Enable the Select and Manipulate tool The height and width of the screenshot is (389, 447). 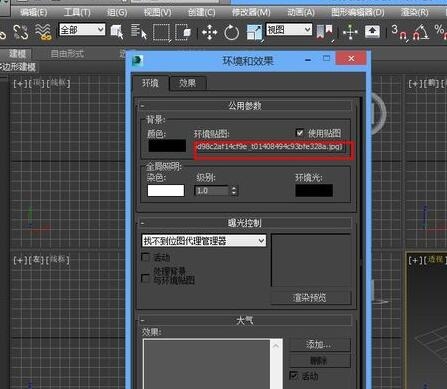[x=350, y=32]
